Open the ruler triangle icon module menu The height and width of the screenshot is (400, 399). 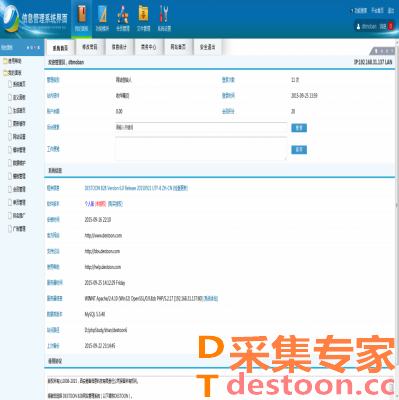pyautogui.click(x=102, y=14)
